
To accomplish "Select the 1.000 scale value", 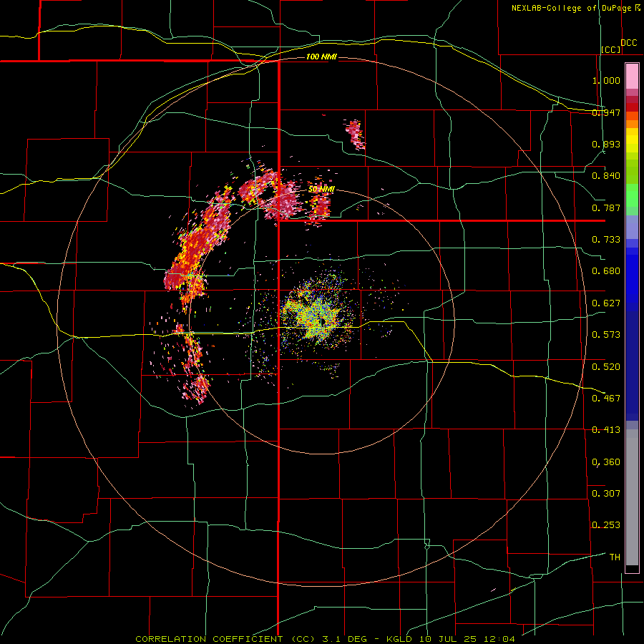I will pos(606,80).
